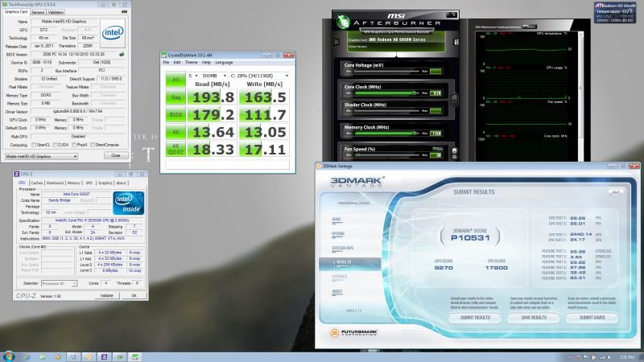Switch to the SPD tab in CPU-Z
The height and width of the screenshot is (362, 644).
click(x=89, y=183)
